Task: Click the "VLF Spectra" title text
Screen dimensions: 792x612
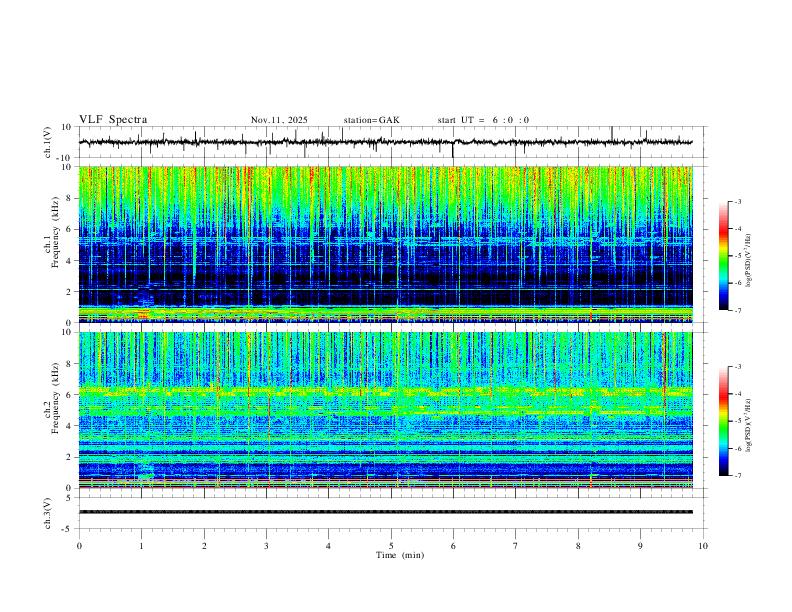Action: click(113, 120)
